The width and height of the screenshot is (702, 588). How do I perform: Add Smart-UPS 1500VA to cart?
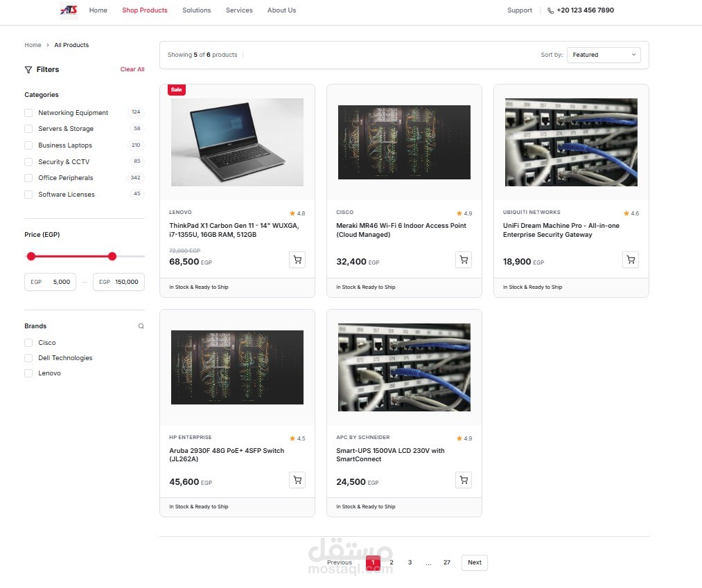click(x=464, y=480)
